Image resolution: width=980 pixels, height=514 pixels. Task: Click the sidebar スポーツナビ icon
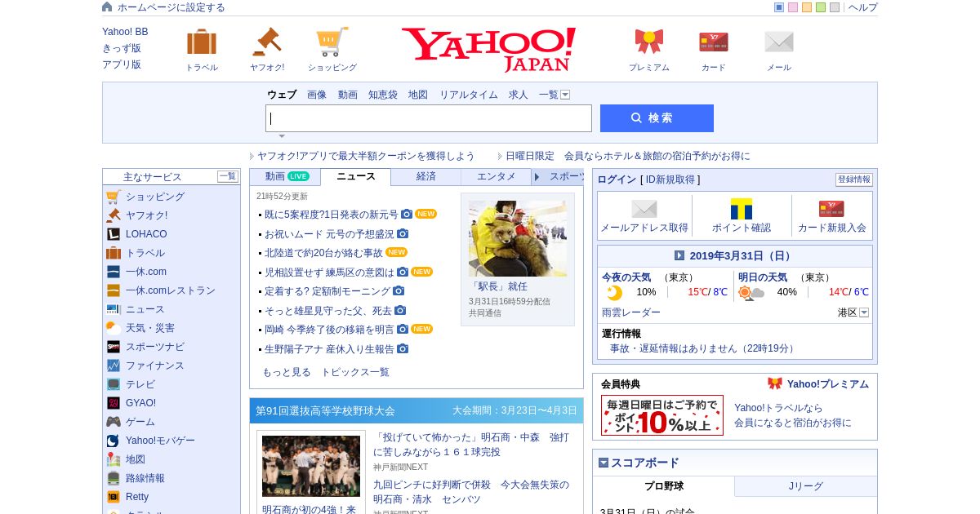pyautogui.click(x=114, y=347)
